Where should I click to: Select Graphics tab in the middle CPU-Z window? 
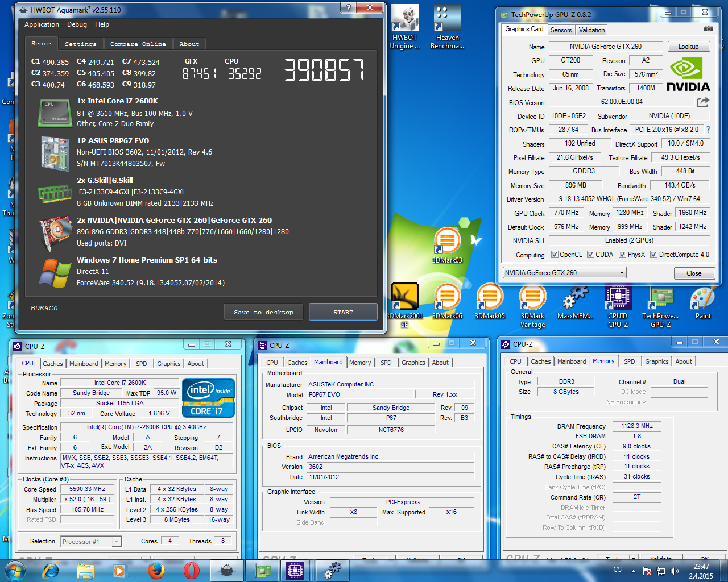tap(413, 363)
